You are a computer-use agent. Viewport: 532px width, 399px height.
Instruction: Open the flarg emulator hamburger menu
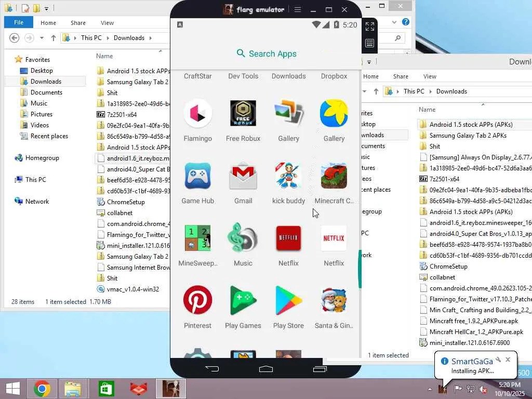(x=298, y=9)
